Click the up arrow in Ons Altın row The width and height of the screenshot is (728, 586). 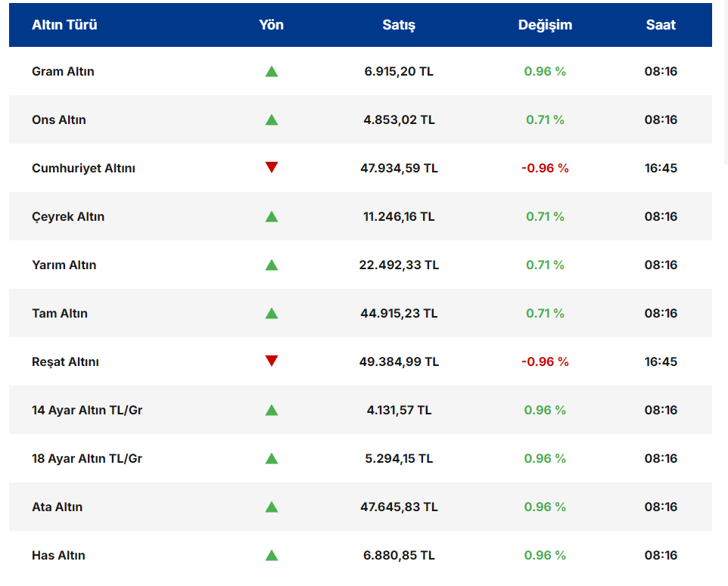click(272, 120)
